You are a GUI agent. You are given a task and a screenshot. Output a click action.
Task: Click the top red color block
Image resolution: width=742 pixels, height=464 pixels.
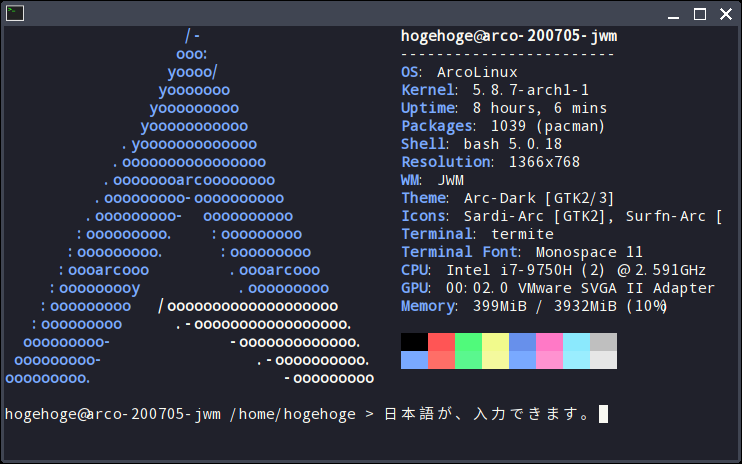click(441, 342)
